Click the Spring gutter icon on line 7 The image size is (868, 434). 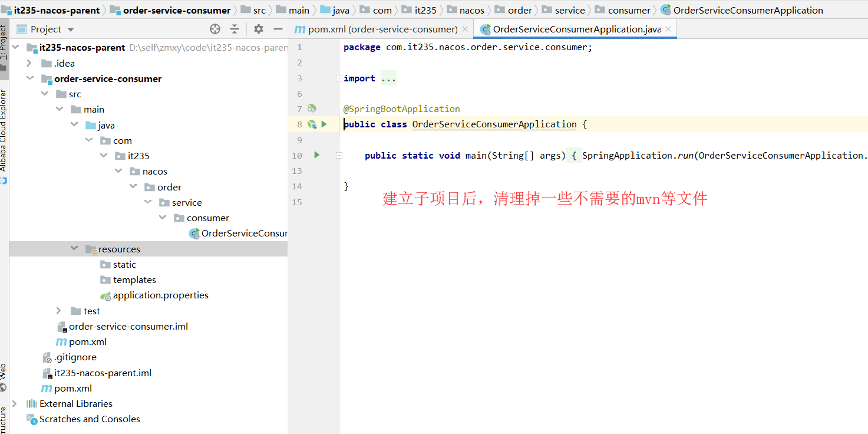312,108
